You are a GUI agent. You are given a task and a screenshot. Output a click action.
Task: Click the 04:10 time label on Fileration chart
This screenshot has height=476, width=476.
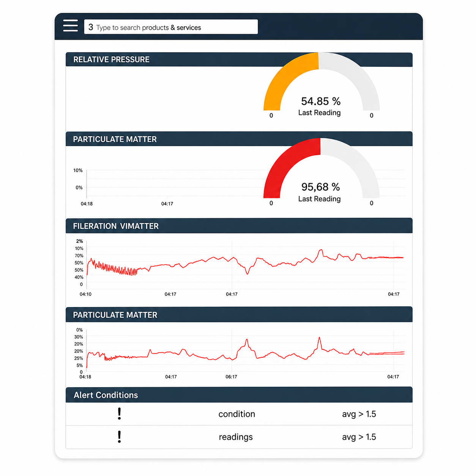pos(85,294)
